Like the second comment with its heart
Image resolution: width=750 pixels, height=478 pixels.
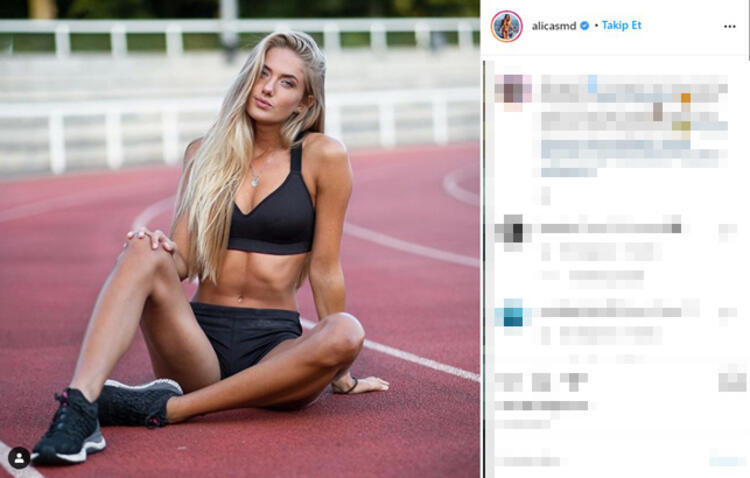[x=728, y=232]
